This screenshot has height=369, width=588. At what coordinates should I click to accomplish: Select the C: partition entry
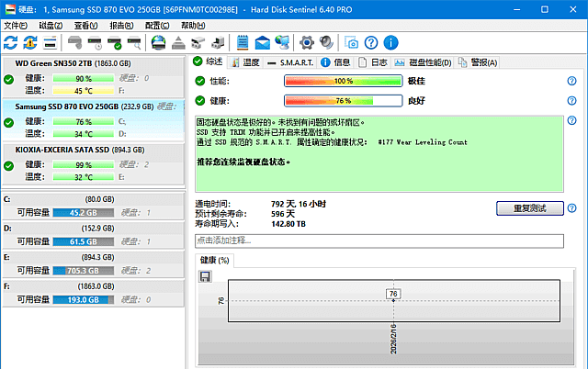pyautogui.click(x=94, y=207)
